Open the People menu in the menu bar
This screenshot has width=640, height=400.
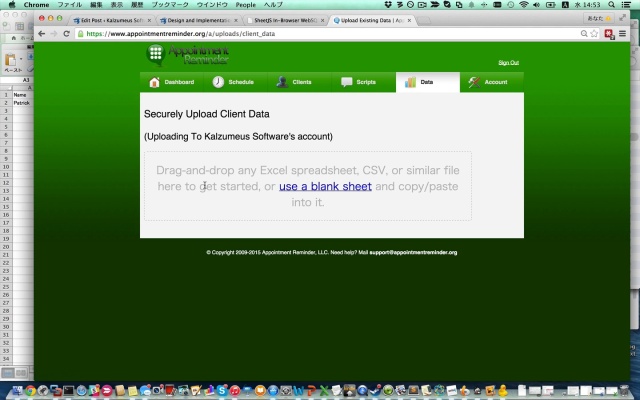pyautogui.click(x=245, y=5)
